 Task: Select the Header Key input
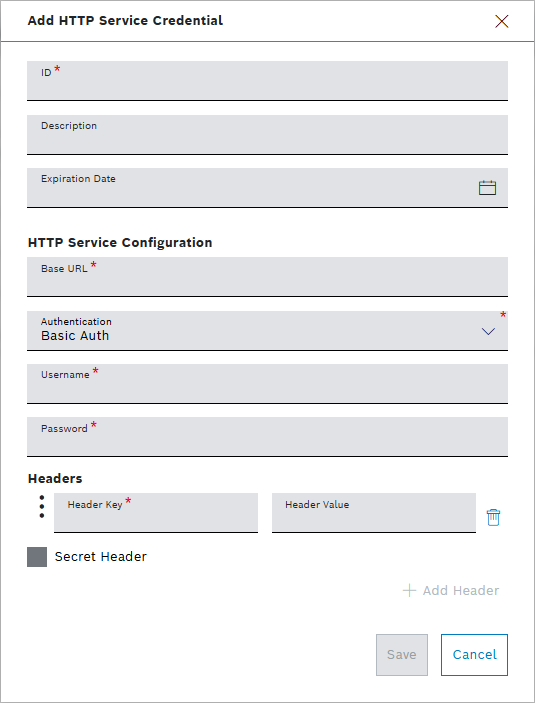(x=156, y=513)
